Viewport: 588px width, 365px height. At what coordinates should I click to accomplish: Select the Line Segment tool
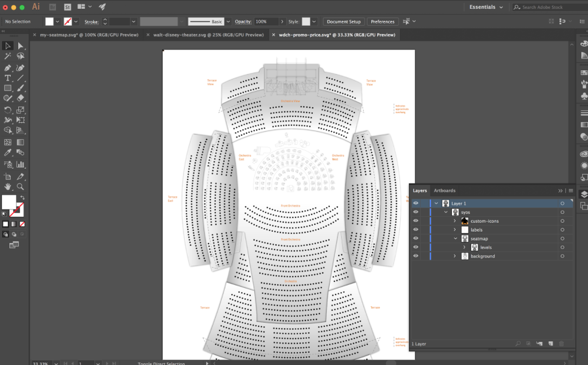20,78
